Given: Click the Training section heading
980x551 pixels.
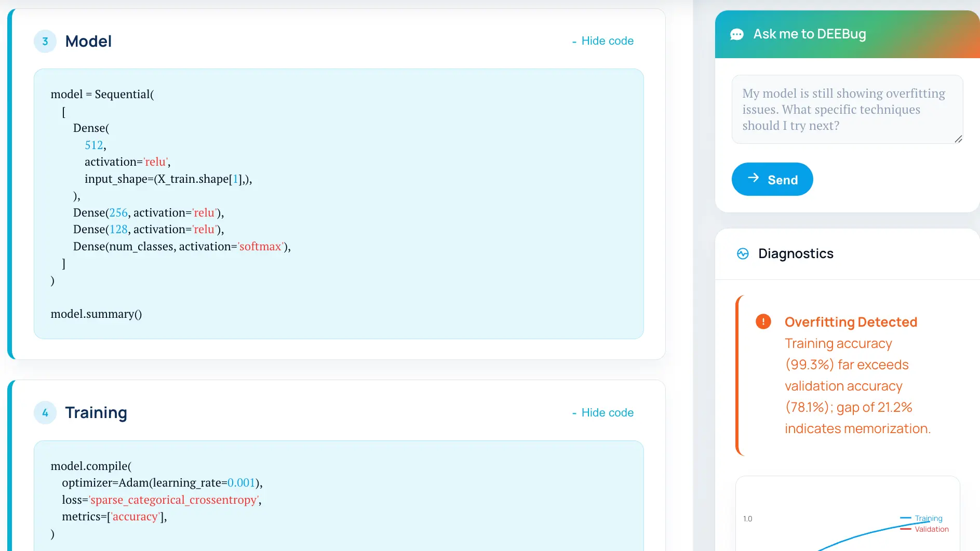Looking at the screenshot, I should click(96, 413).
